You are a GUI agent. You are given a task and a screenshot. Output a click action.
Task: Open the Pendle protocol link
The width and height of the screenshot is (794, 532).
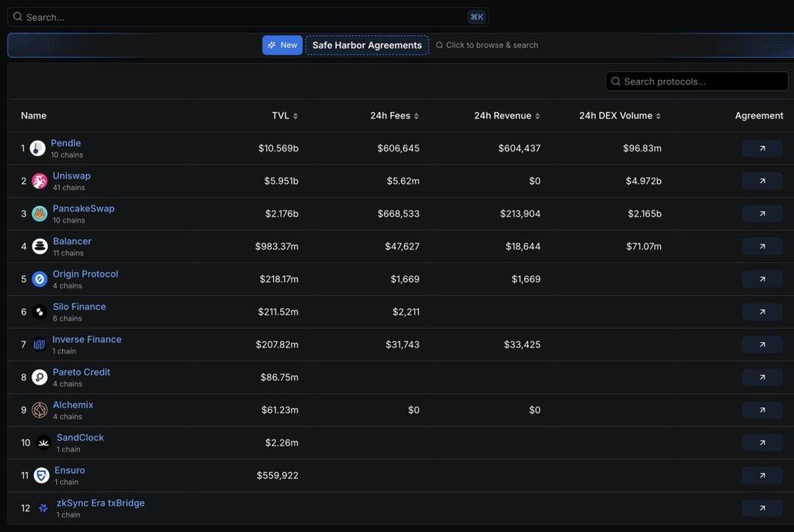[66, 143]
